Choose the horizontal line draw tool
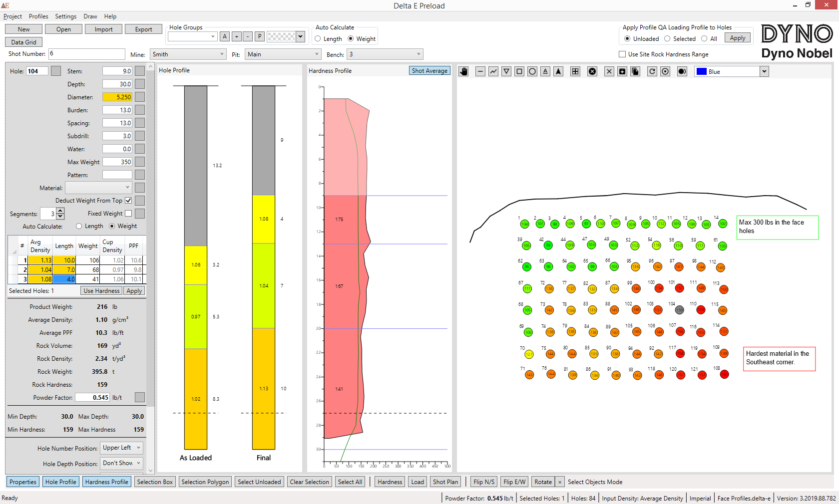 480,71
